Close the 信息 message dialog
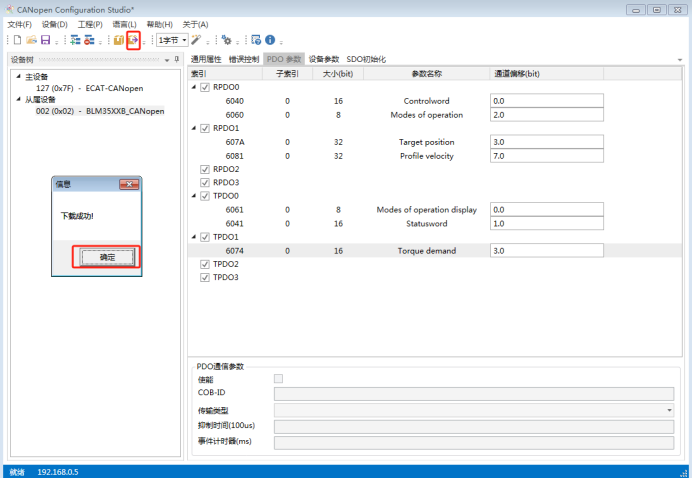This screenshot has width=692, height=479. [x=129, y=184]
